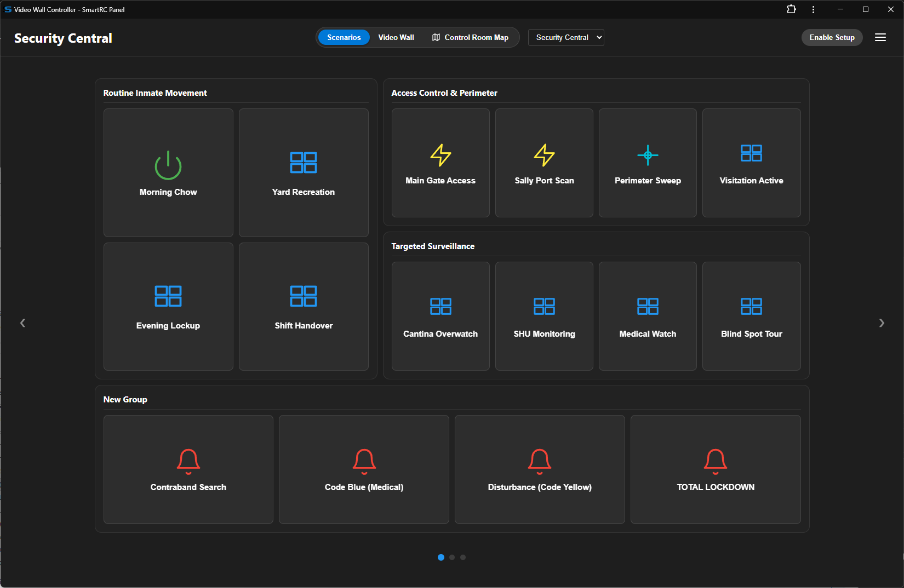Switch to the Scenarios tab
Image resolution: width=904 pixels, height=588 pixels.
(344, 37)
